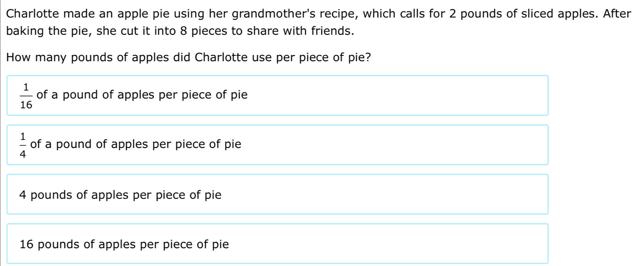Pick the "4 pounds of apples" answer

pos(277,194)
